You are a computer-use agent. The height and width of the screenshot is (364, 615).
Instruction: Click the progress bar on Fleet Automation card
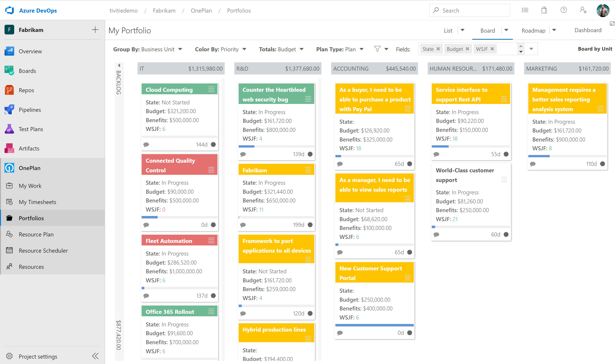(x=180, y=288)
